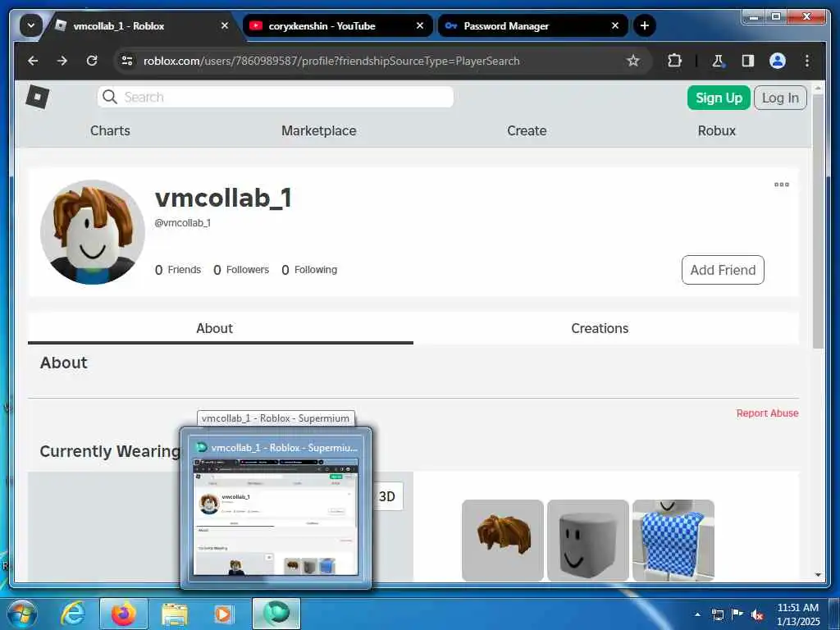
Task: Open the gray smiley head item thumbnail
Action: pos(587,541)
